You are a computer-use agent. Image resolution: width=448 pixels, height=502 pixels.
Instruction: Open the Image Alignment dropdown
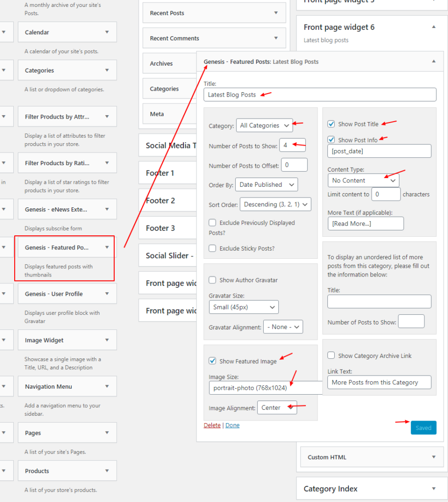[x=277, y=407]
